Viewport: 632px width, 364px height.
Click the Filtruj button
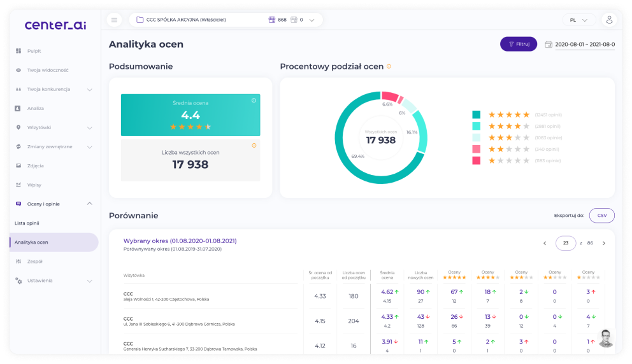pos(519,44)
